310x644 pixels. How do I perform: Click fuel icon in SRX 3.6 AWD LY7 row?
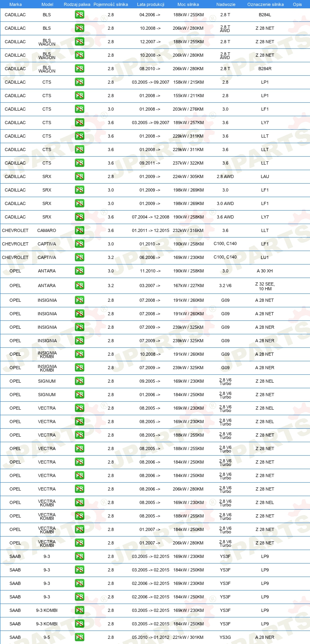pyautogui.click(x=79, y=217)
